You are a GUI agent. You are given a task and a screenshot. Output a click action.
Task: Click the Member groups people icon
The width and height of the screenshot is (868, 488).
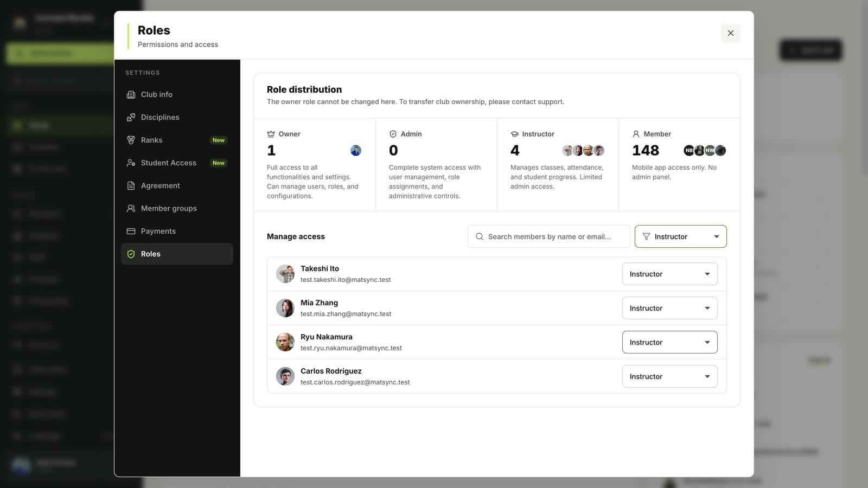[131, 208]
